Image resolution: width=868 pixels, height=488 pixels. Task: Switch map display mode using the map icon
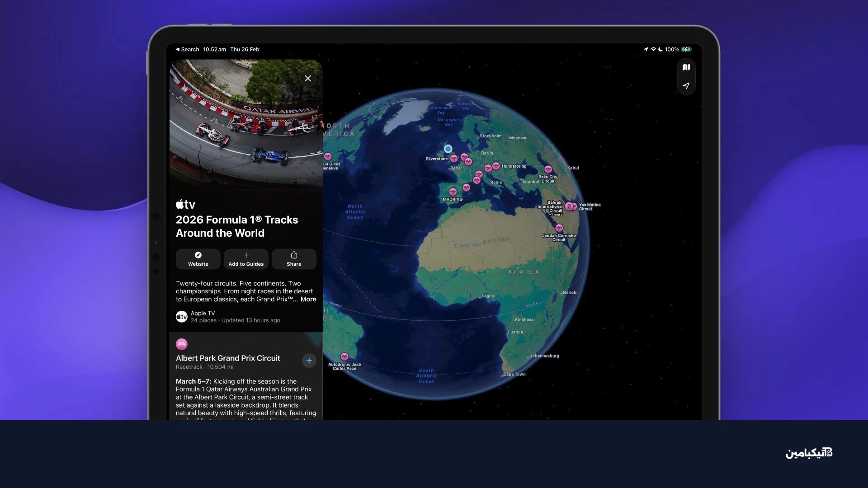click(686, 67)
